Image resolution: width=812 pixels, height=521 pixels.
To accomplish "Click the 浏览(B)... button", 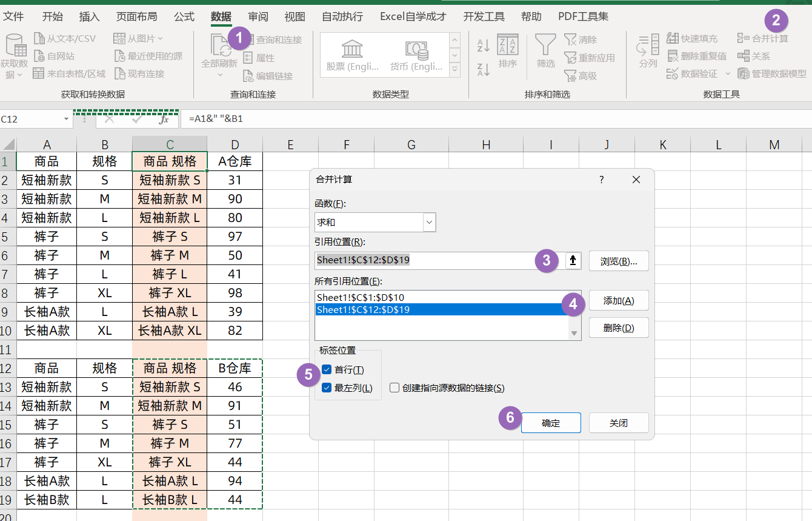I will [619, 261].
